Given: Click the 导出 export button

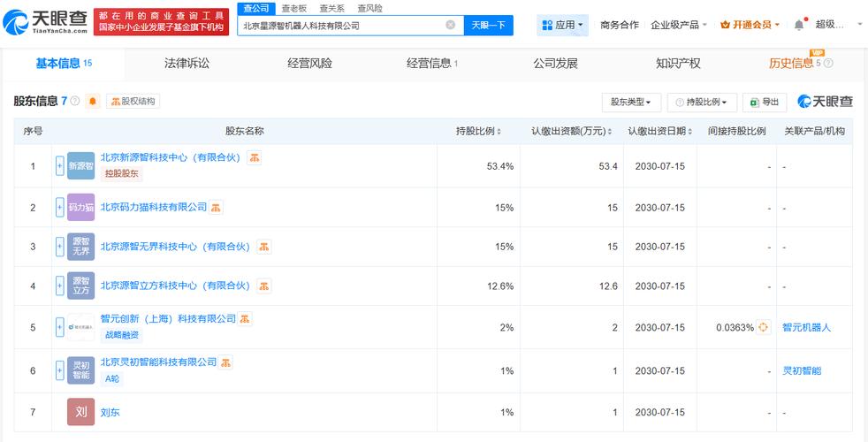Looking at the screenshot, I should coord(764,102).
